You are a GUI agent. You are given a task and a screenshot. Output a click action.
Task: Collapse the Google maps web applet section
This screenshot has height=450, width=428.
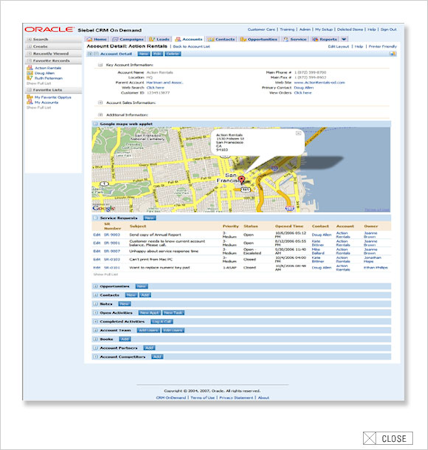pyautogui.click(x=95, y=124)
